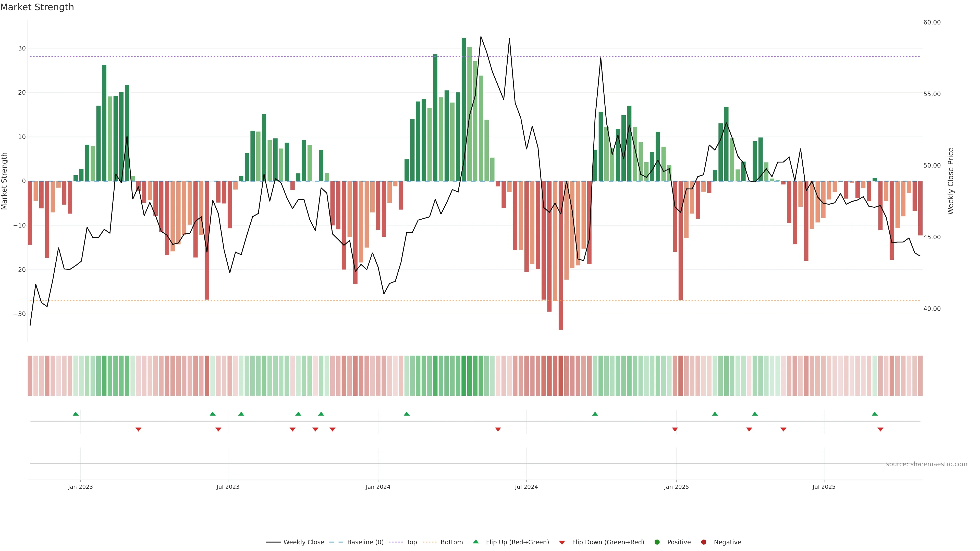Click the Flip Up green triangle legend icon
Viewport: 980px width, 551px height.
pos(475,542)
